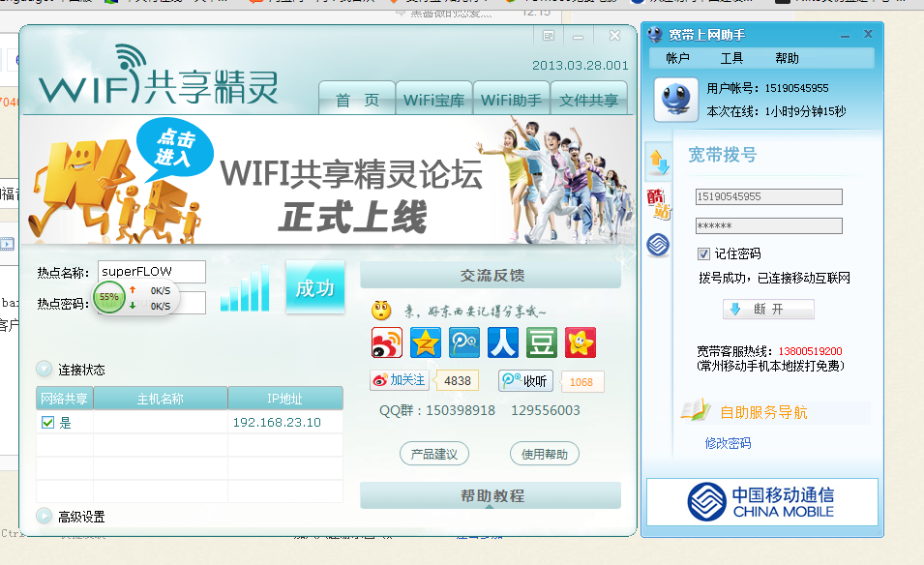Open the WiFi宝库 tab
The height and width of the screenshot is (565, 924).
coord(433,99)
